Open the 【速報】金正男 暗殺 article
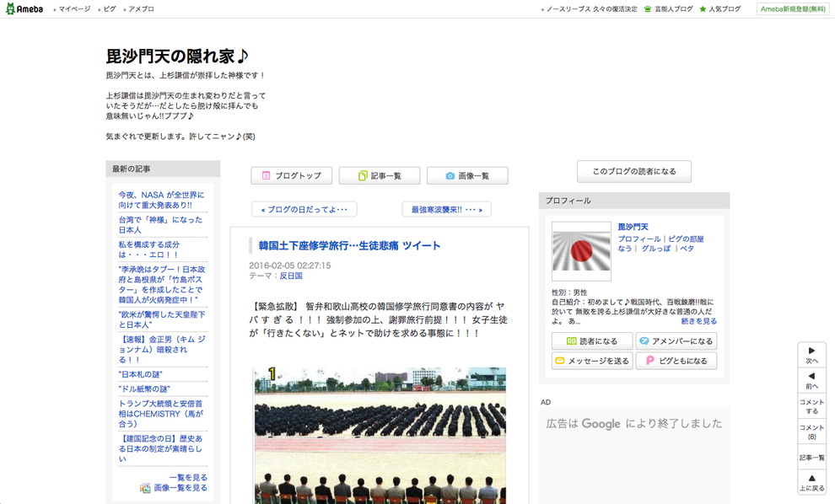 [x=162, y=349]
